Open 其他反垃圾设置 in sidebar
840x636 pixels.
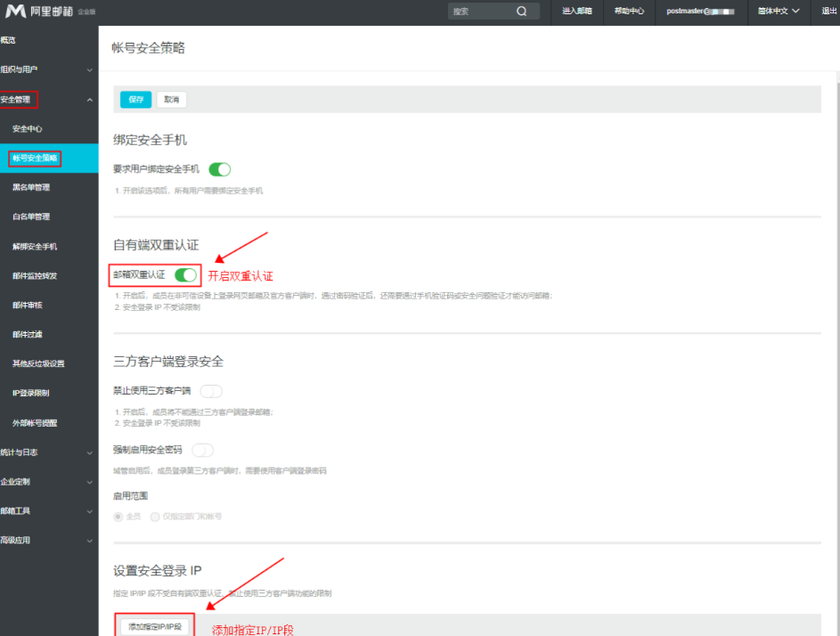[38, 363]
